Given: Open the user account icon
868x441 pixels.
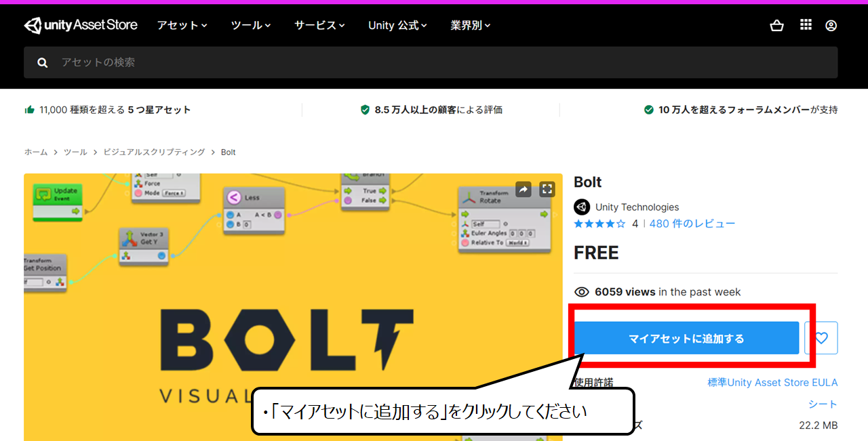Looking at the screenshot, I should [831, 25].
